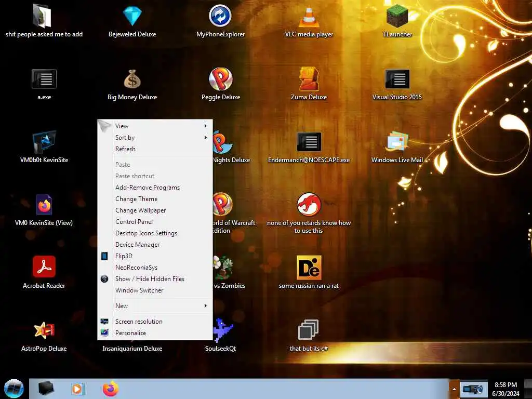Viewport: 532px width, 399px height.
Task: Open Control Panel from context menu
Action: coord(155,222)
